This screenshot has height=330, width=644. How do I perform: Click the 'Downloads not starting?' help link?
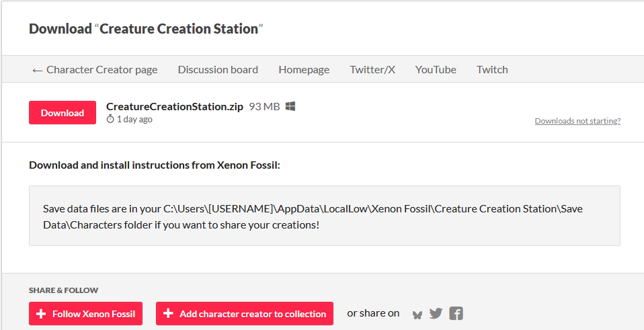[x=577, y=121]
